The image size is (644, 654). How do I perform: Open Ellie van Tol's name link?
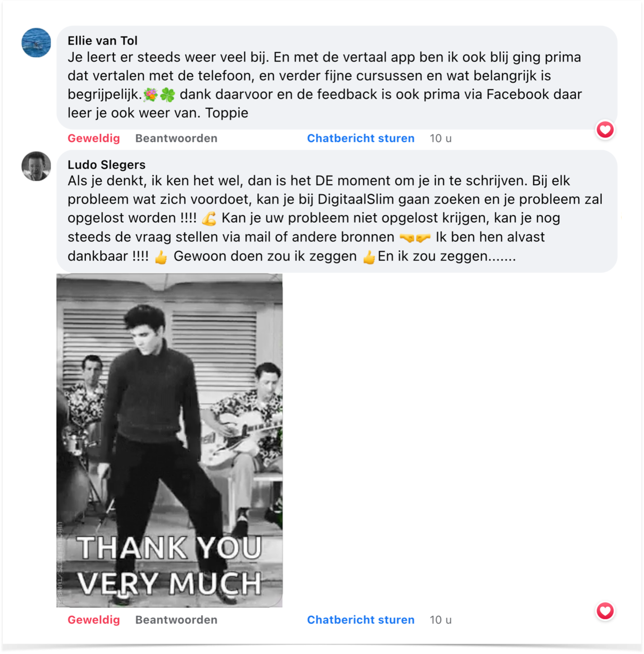(103, 40)
